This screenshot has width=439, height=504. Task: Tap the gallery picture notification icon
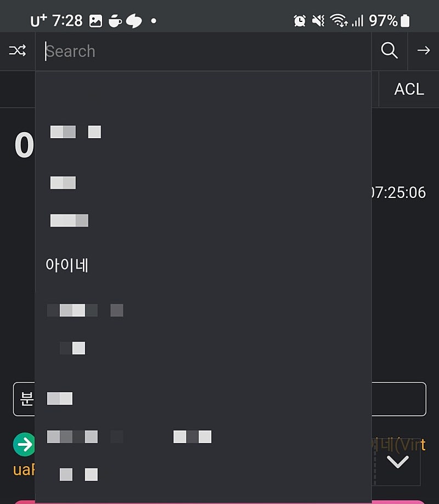[x=96, y=21]
